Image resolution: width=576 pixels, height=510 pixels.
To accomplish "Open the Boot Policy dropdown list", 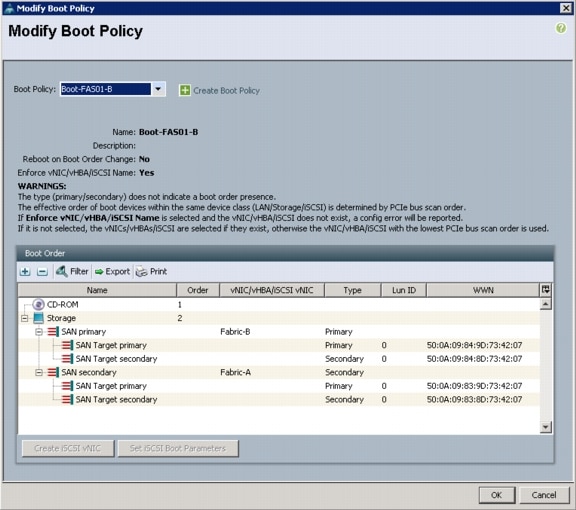I will pos(158,89).
